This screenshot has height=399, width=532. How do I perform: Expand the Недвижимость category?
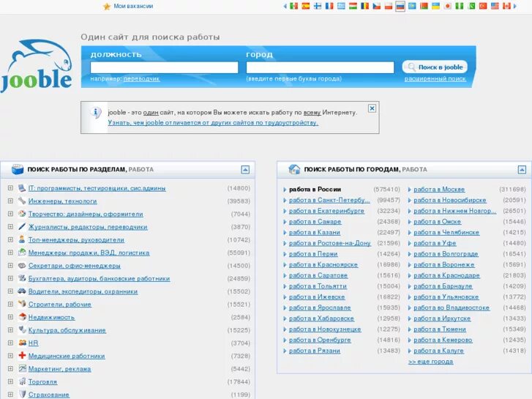coord(10,317)
